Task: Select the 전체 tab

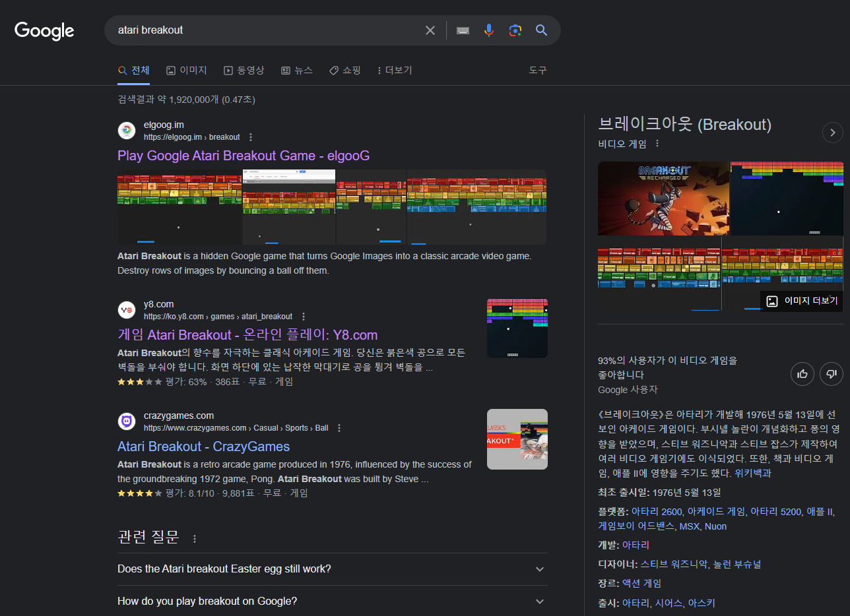Action: (133, 70)
